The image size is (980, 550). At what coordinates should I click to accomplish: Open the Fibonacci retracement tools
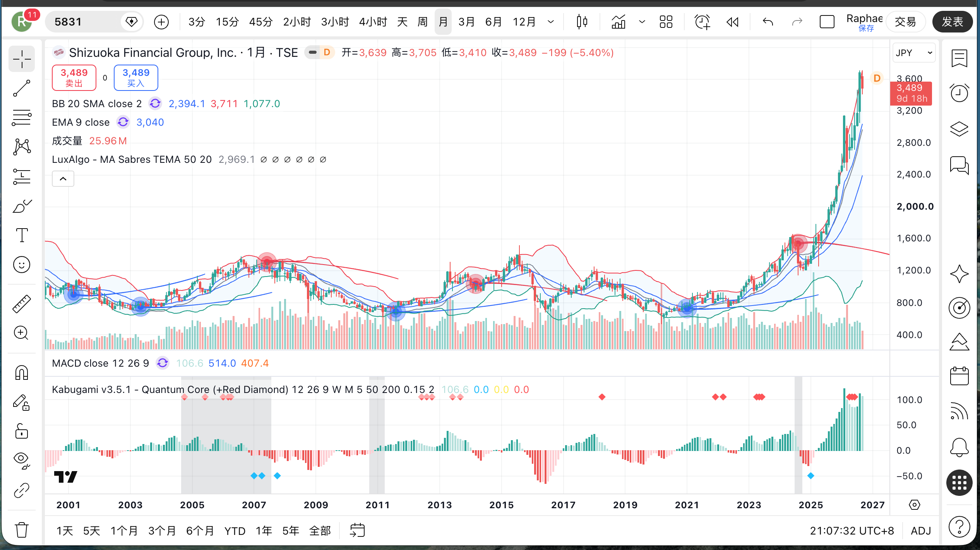pyautogui.click(x=22, y=118)
